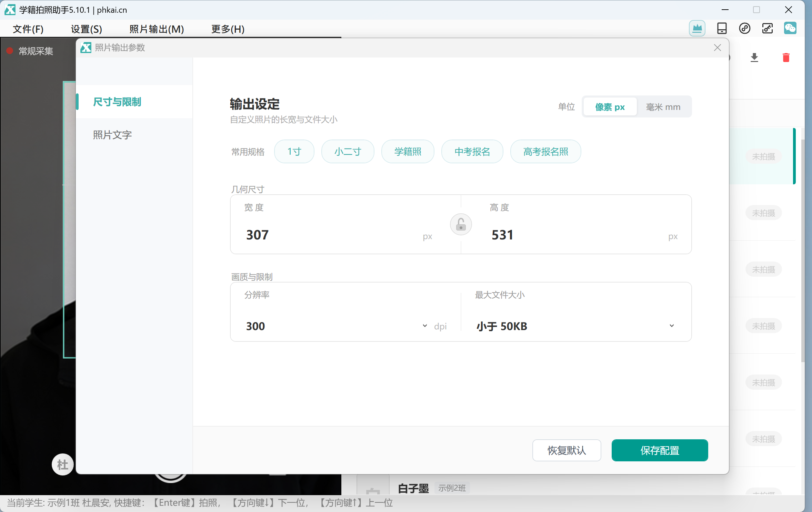Switch to 尺寸与限制 tab
Screen dimensions: 812x512
(134, 102)
